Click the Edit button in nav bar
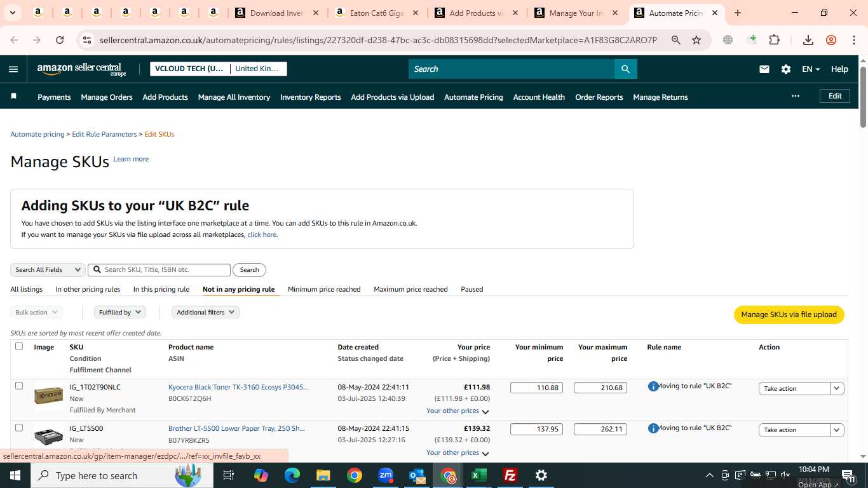Viewport: 868px width, 488px height. (x=835, y=96)
